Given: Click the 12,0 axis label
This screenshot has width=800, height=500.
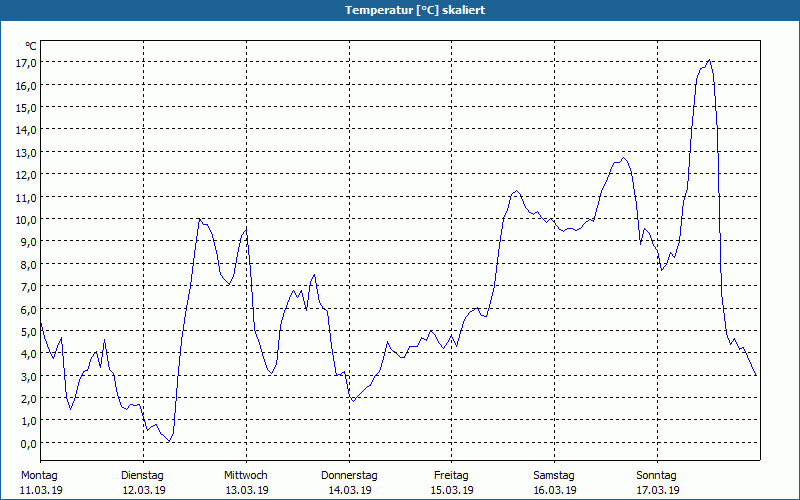Looking at the screenshot, I should click(x=26, y=174).
